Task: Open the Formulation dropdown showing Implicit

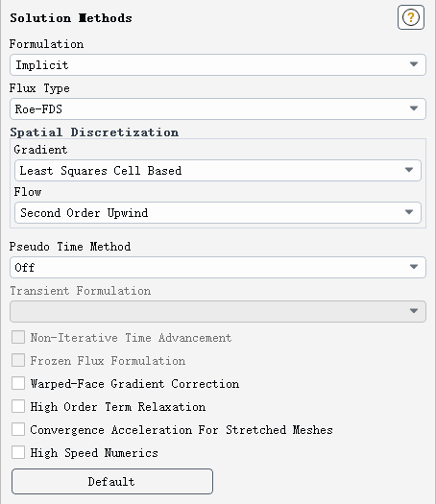Action: (218, 65)
